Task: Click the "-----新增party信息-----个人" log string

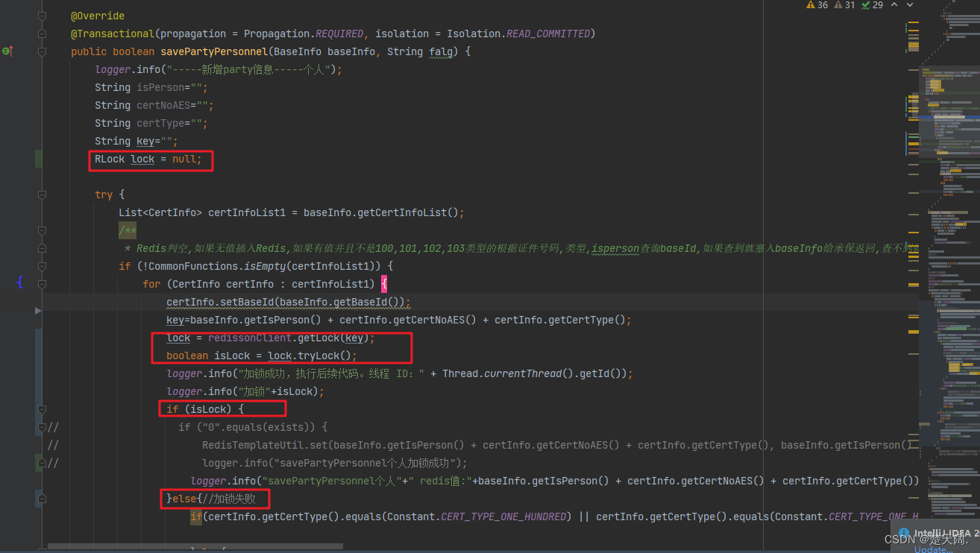Action: (x=250, y=69)
